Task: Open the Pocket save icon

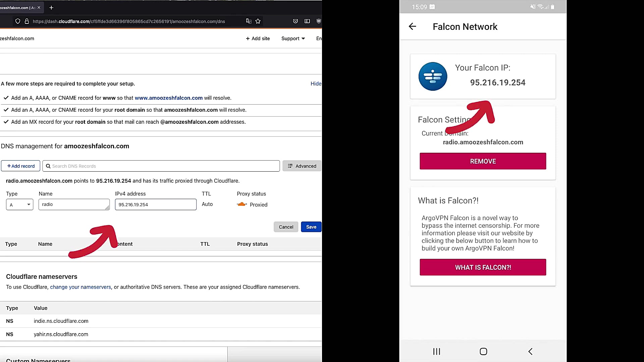Action: click(x=296, y=21)
